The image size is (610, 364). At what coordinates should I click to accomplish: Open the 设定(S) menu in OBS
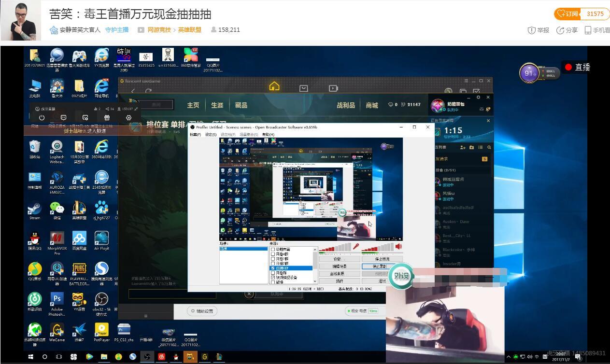click(211, 135)
